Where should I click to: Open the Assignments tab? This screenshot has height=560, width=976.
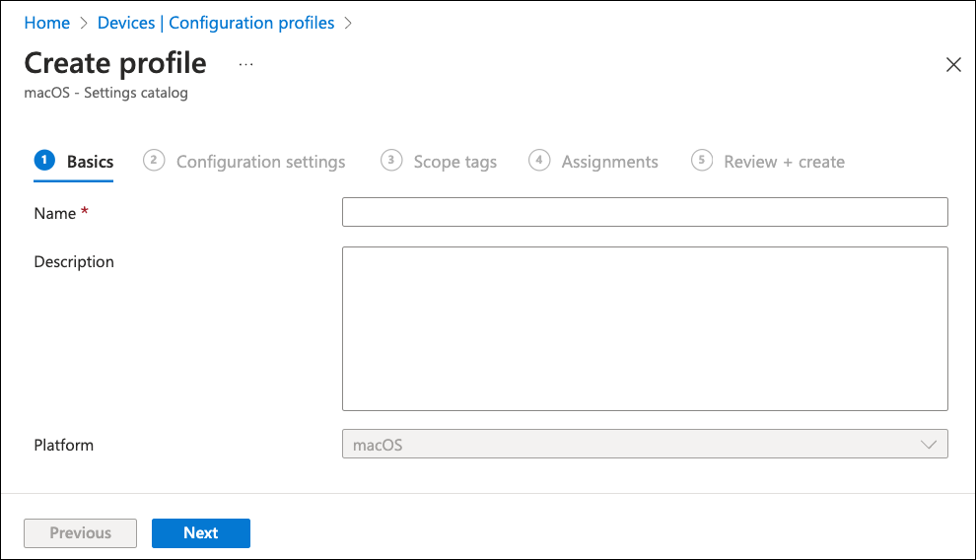point(609,162)
